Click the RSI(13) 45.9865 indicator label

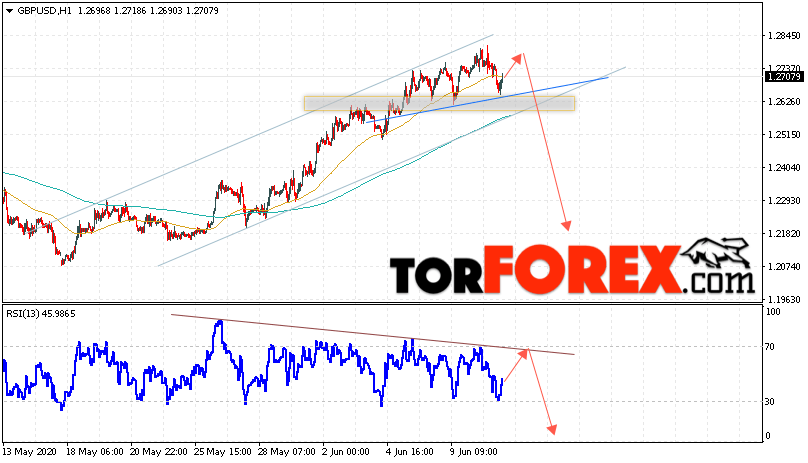tap(41, 313)
